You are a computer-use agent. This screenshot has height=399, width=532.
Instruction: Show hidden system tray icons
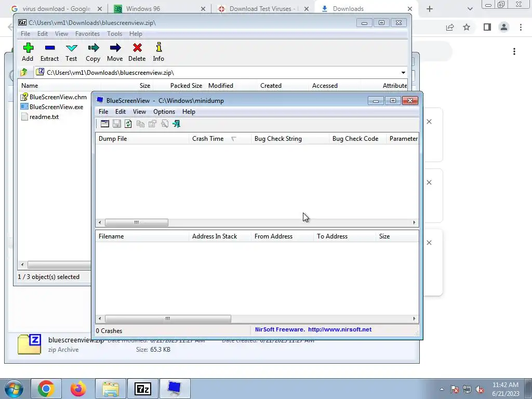442,390
